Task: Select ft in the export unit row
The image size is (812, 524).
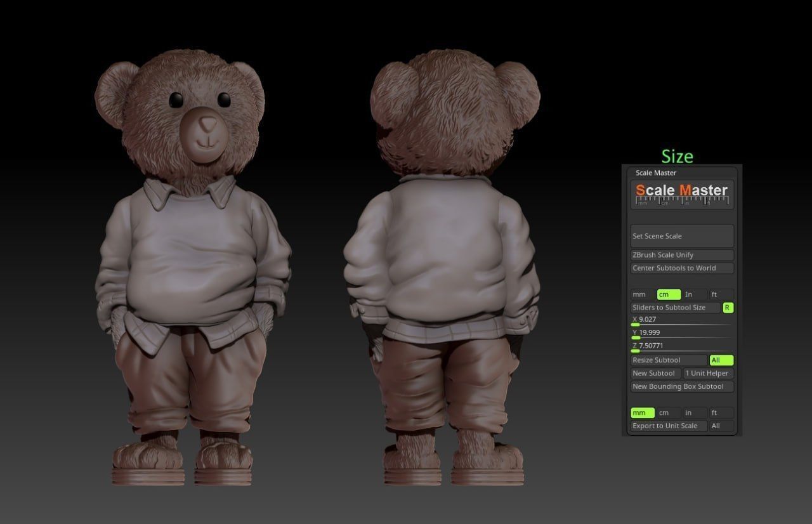Action: (x=721, y=413)
